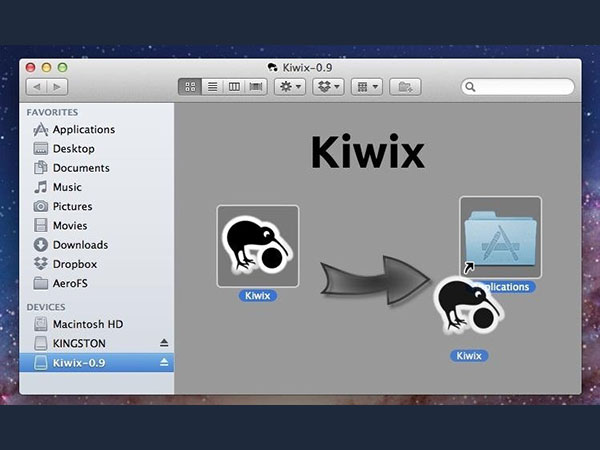Switch to column view in toolbar
This screenshot has width=600, height=450.
[x=234, y=87]
